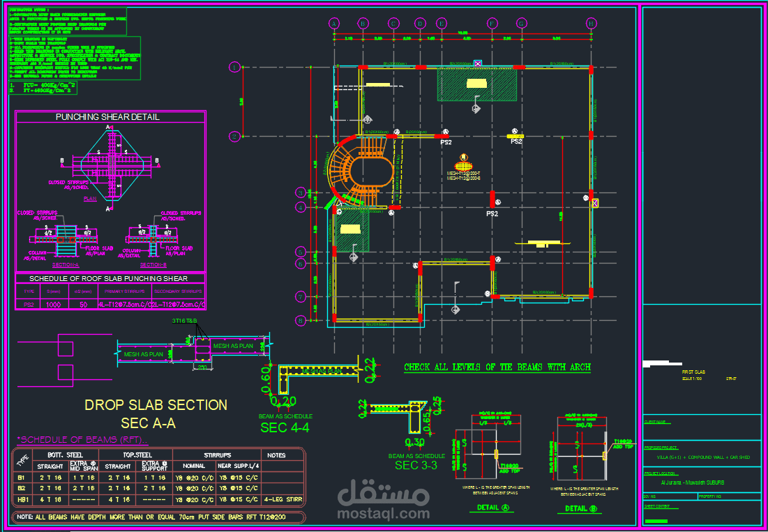Click the '0.30' width dimension on SEC 3-3
The image size is (768, 532).
tap(414, 443)
